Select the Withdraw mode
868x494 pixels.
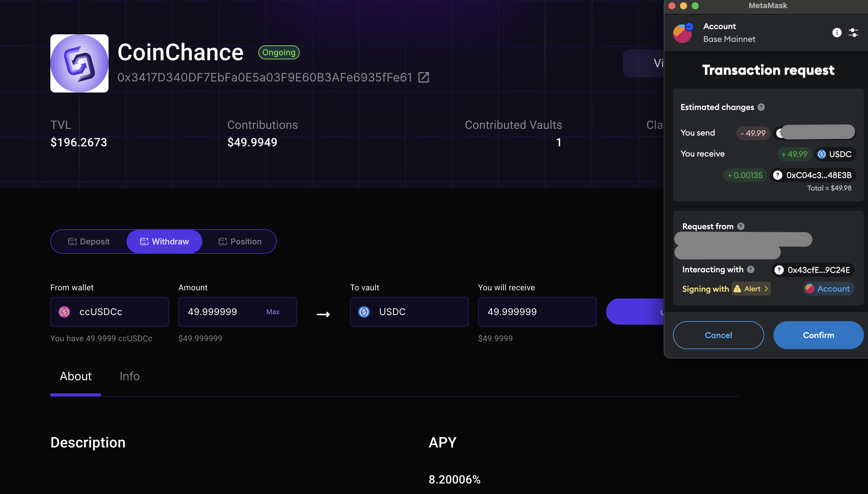tap(164, 241)
